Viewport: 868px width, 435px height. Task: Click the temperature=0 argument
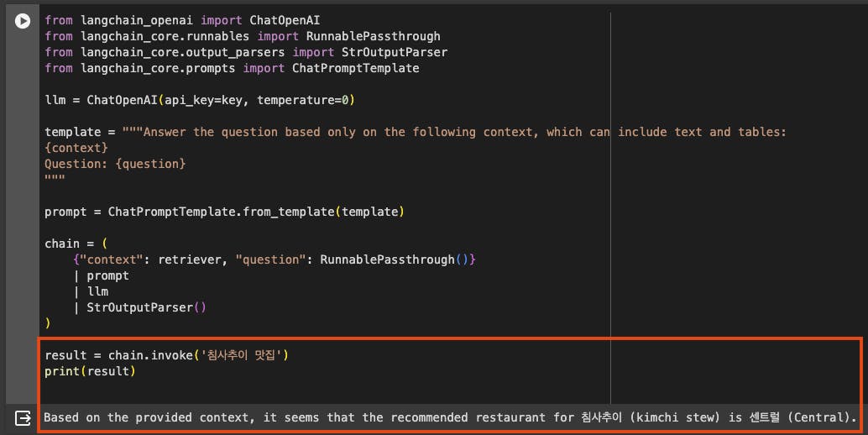tap(306, 100)
